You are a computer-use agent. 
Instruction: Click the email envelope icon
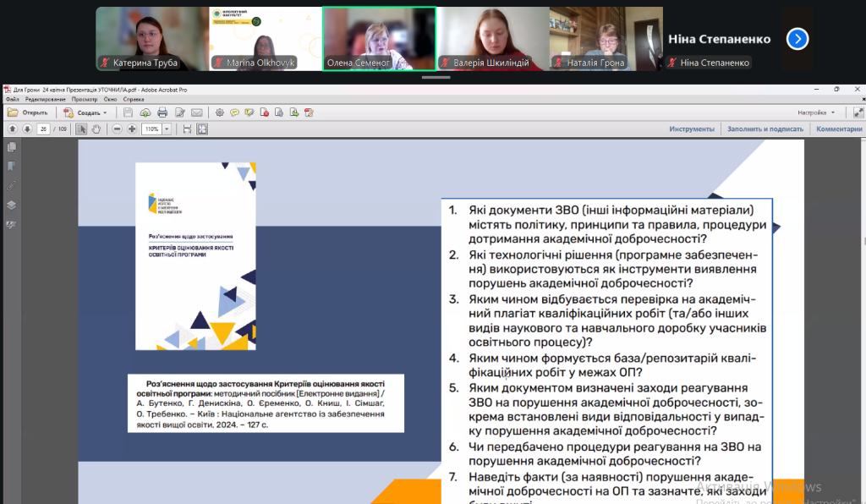click(x=196, y=112)
